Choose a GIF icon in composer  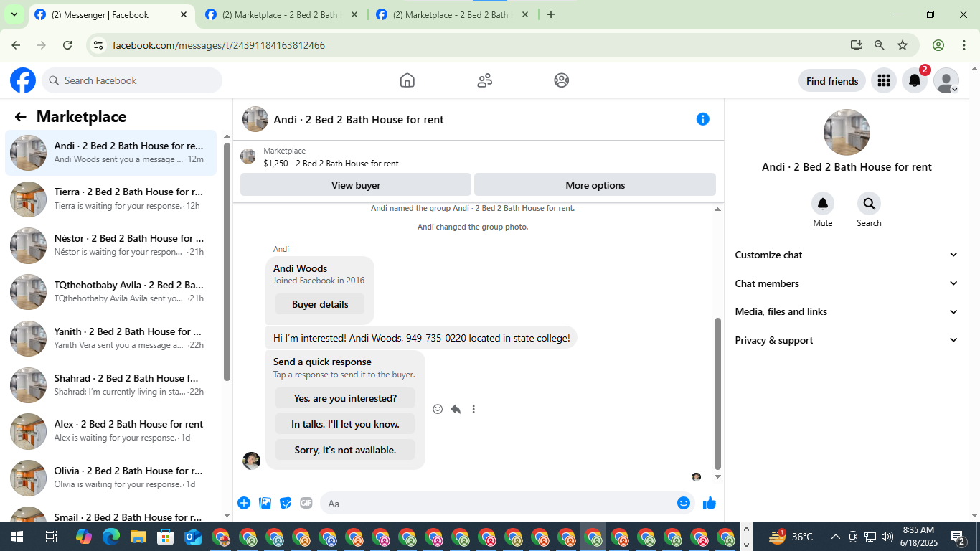pos(306,503)
